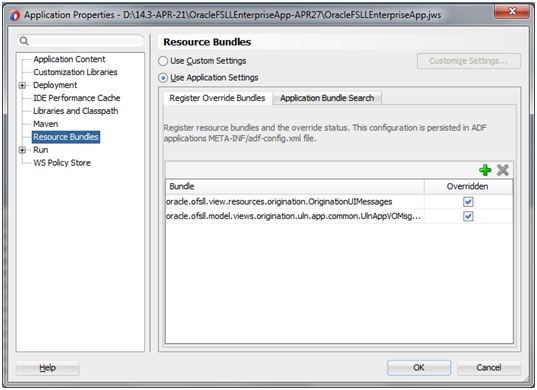Switch to Register Override Bundles tab
Image resolution: width=537 pixels, height=390 pixels.
[217, 98]
